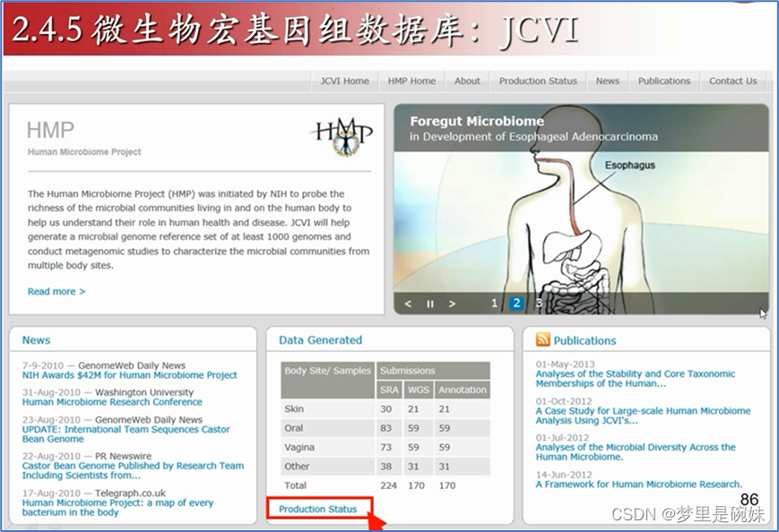Viewport: 779px width, 532px height.
Task: Click the Data Generated heading
Action: (320, 340)
